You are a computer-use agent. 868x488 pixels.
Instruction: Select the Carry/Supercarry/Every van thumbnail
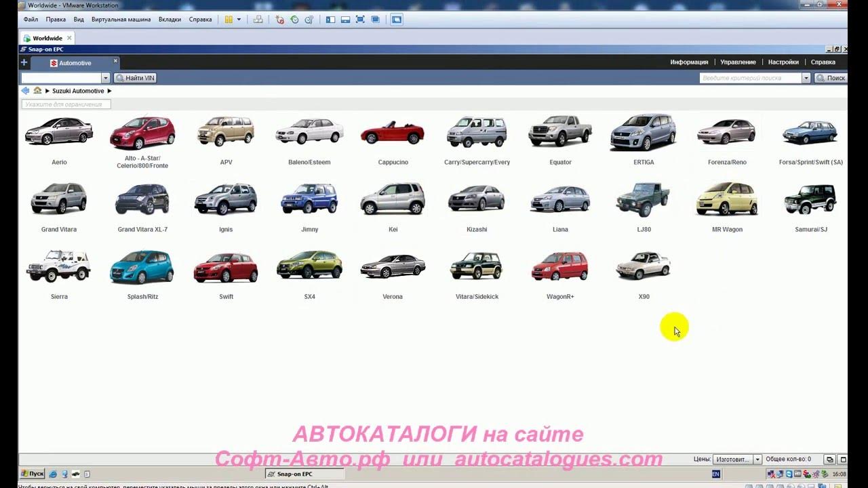(x=477, y=131)
